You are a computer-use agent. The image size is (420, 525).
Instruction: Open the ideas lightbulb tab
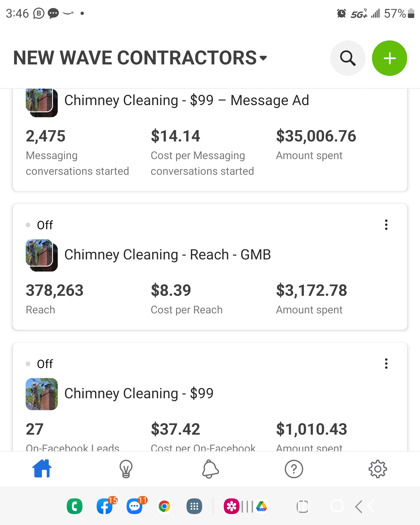(126, 469)
